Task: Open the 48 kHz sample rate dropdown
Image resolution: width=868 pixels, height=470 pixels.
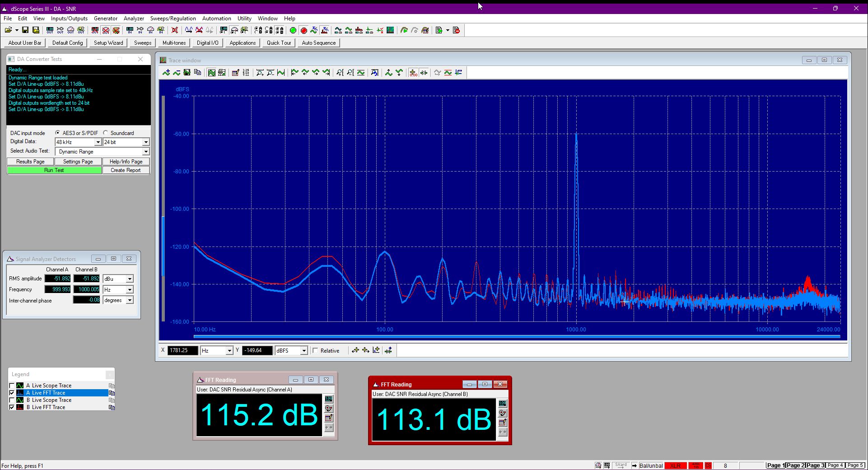Action: pyautogui.click(x=98, y=142)
